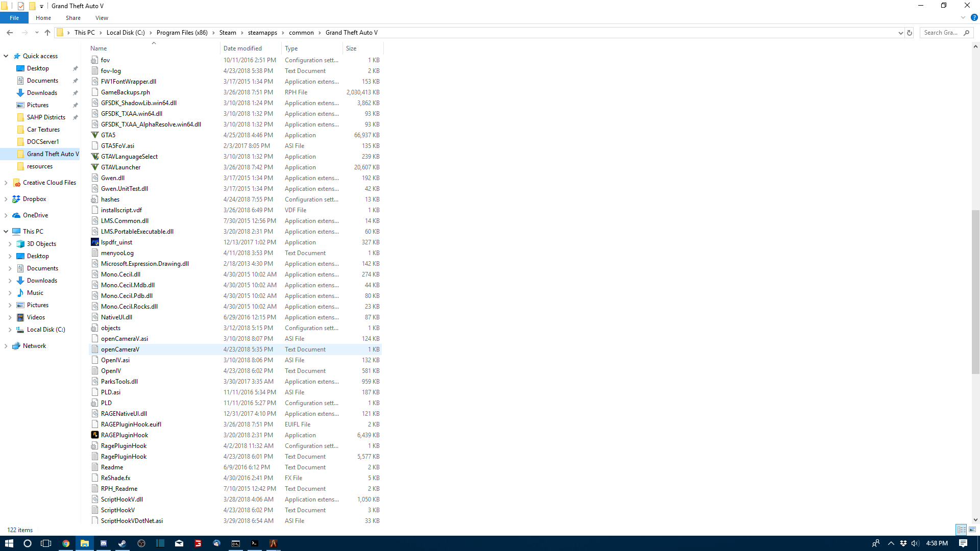Open the Home ribbon tab
Image resolution: width=980 pixels, height=551 pixels.
pyautogui.click(x=43, y=18)
